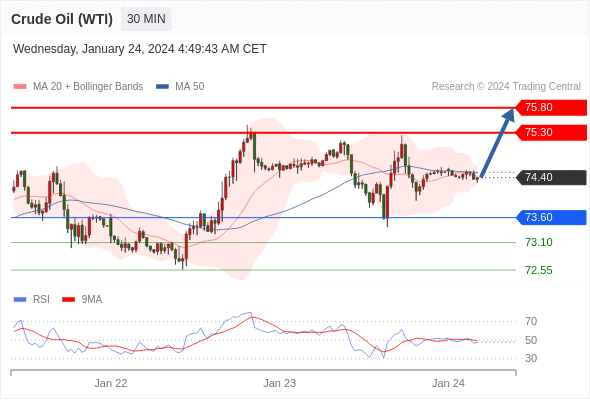This screenshot has height=400, width=590.
Task: Click the RSI blue legend swatch
Action: click(x=20, y=300)
